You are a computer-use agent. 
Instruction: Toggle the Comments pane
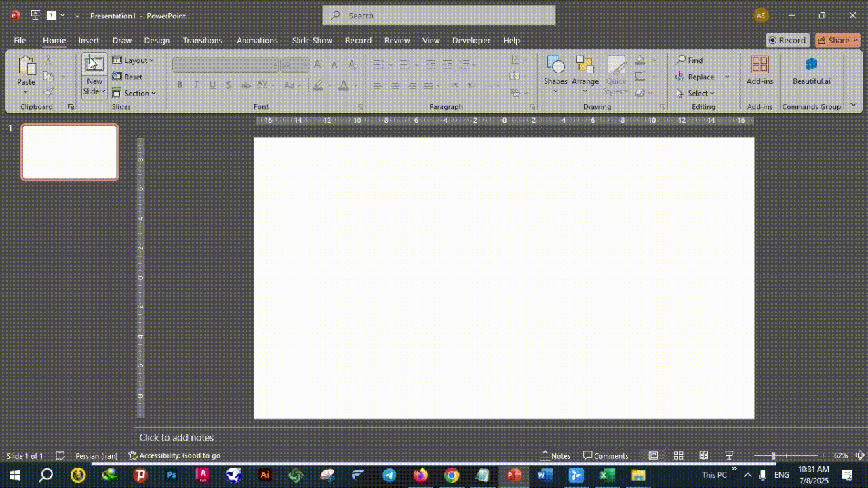point(606,456)
